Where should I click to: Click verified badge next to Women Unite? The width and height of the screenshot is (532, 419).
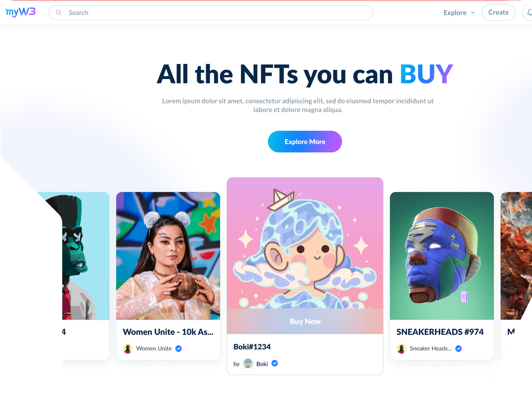point(179,349)
